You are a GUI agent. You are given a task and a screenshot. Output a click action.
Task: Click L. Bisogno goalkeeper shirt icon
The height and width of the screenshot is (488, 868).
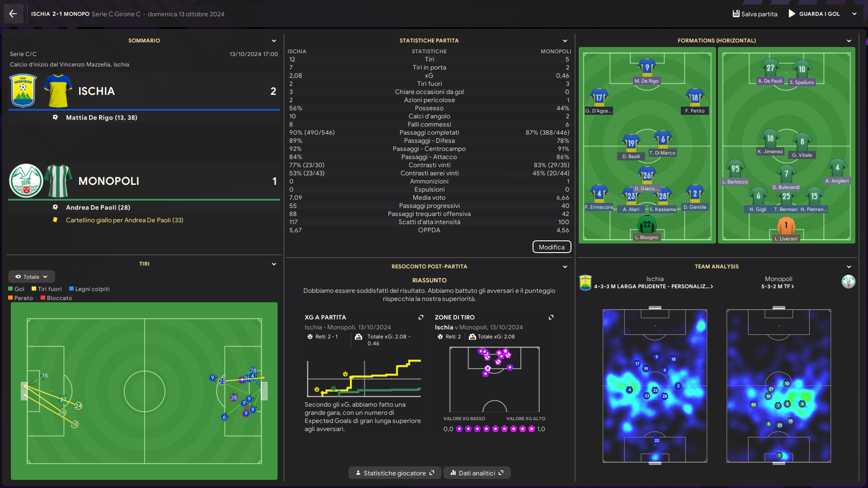pos(647,225)
